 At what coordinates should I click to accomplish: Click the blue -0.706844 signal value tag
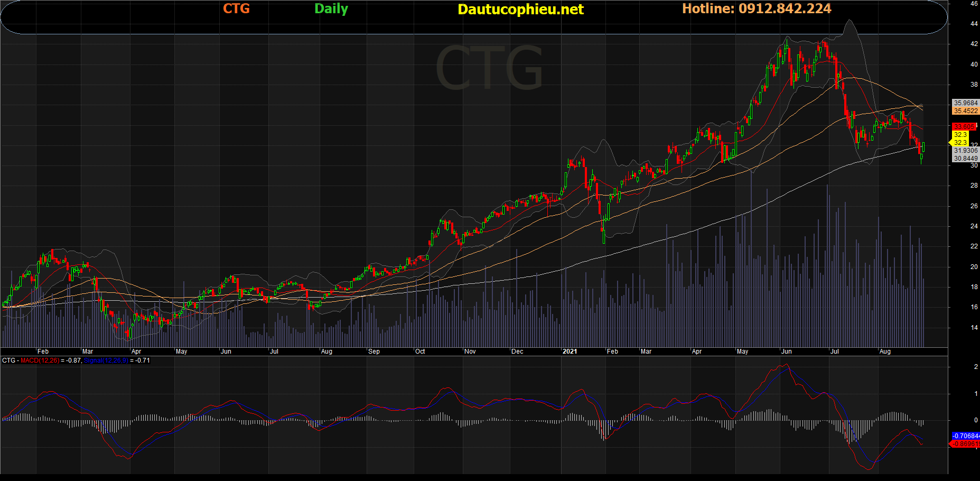[965, 436]
